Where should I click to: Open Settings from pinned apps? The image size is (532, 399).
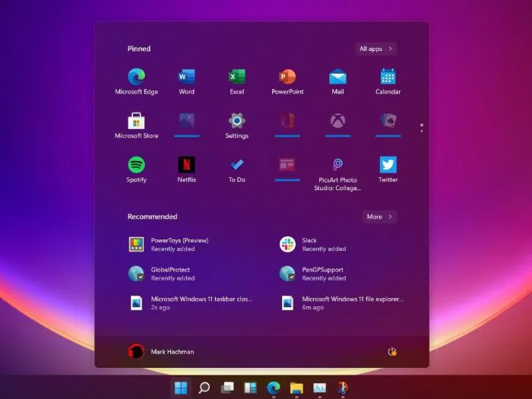coord(237,125)
